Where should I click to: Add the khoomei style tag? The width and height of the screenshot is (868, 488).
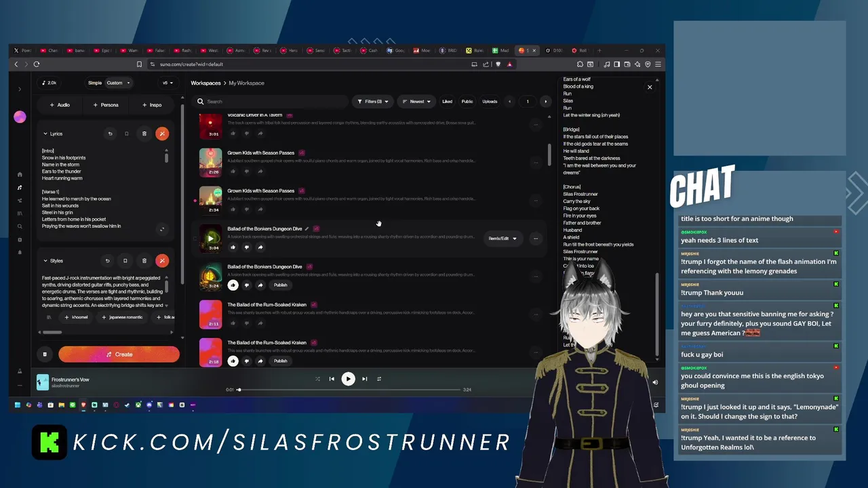pos(76,317)
